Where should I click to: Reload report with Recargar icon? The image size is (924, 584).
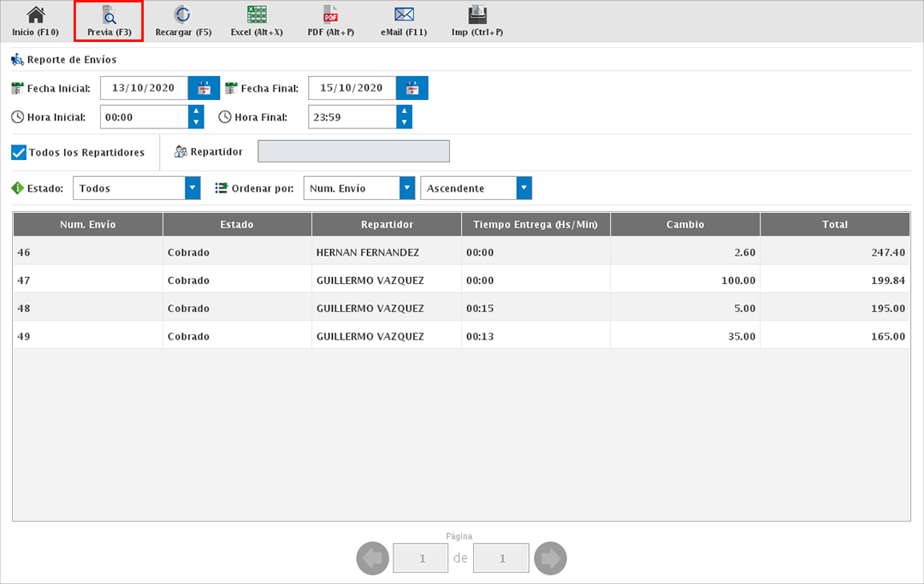(182, 21)
